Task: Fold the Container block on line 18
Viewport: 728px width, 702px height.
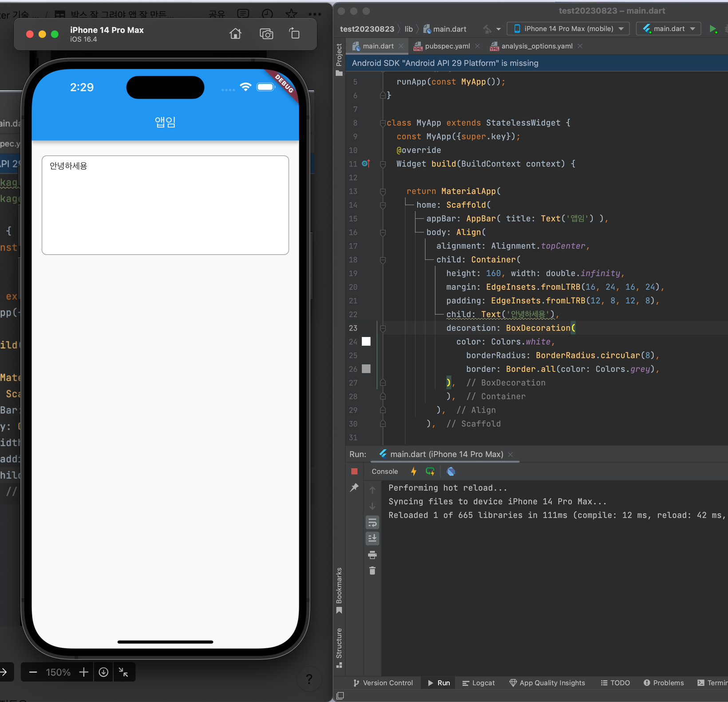Action: [x=383, y=260]
